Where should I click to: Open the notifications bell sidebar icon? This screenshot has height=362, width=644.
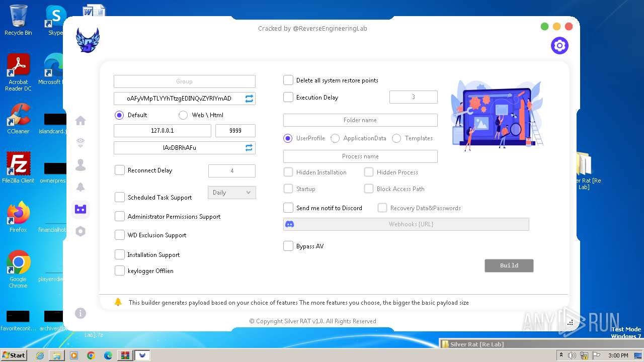(x=80, y=187)
